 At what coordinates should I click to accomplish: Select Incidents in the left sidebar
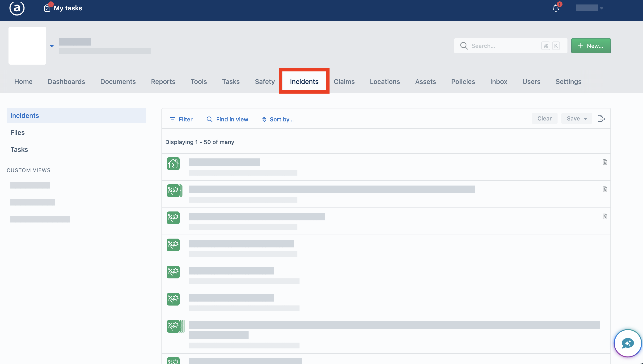click(x=76, y=116)
